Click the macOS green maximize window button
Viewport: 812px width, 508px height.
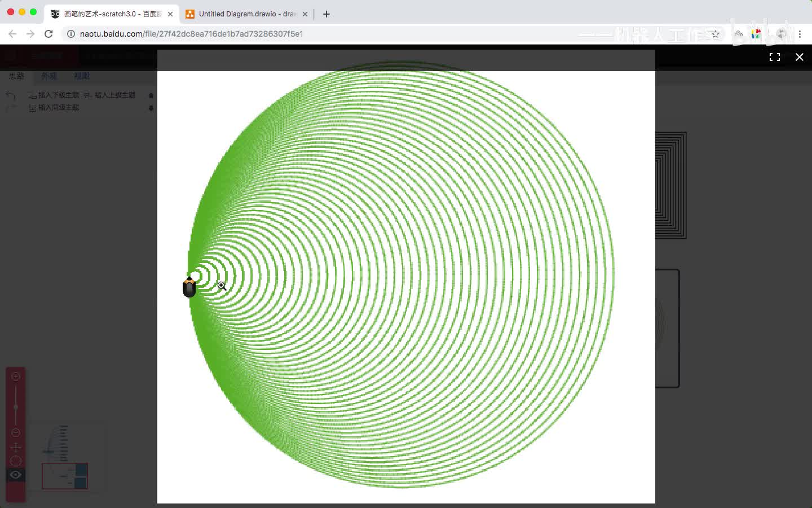point(33,12)
